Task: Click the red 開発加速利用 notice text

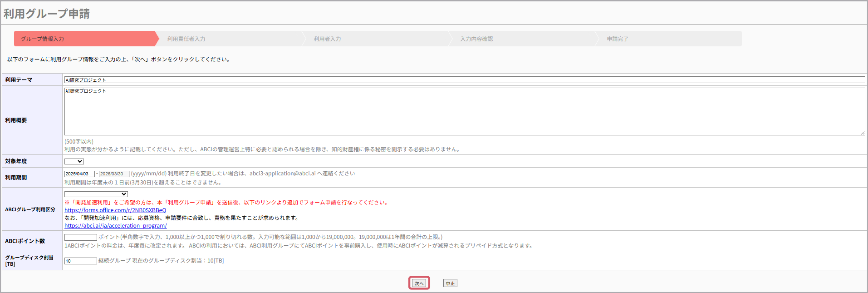Action: 227,203
